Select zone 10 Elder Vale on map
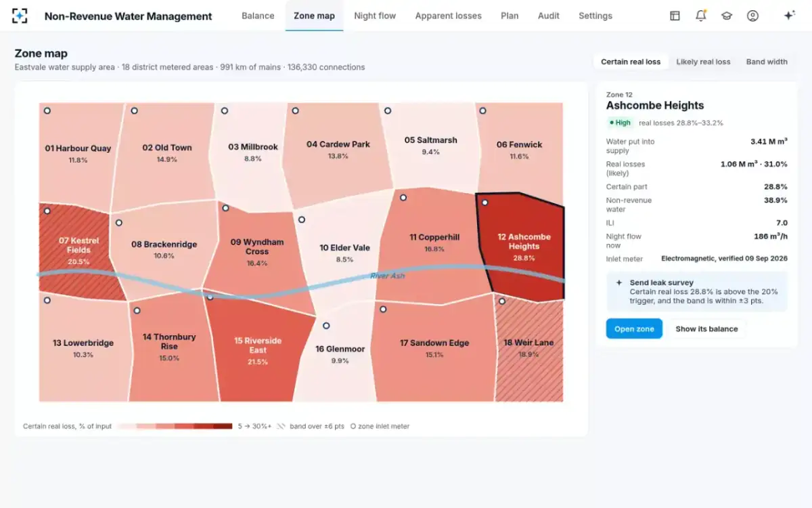This screenshot has height=508, width=812. (344, 253)
